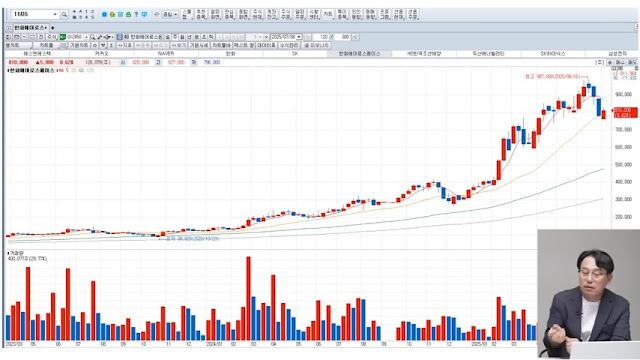Open the 1605 screen number dropdown
640x360 pixels.
pyautogui.click(x=55, y=14)
